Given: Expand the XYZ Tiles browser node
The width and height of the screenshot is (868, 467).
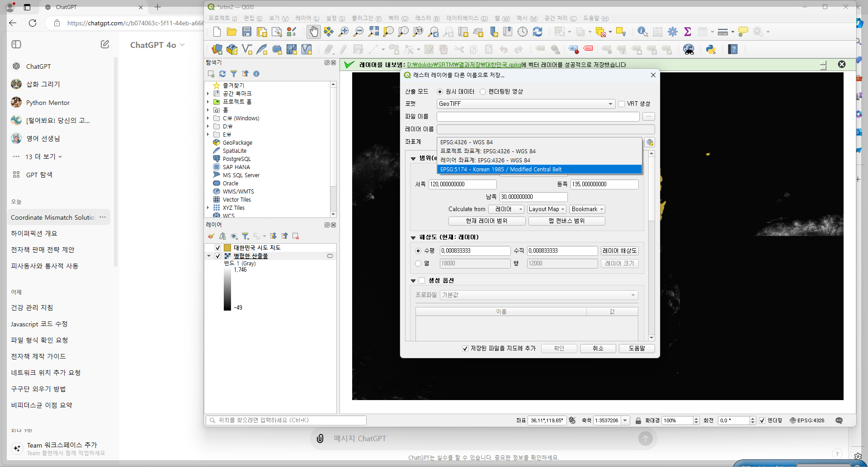Looking at the screenshot, I should coord(208,208).
